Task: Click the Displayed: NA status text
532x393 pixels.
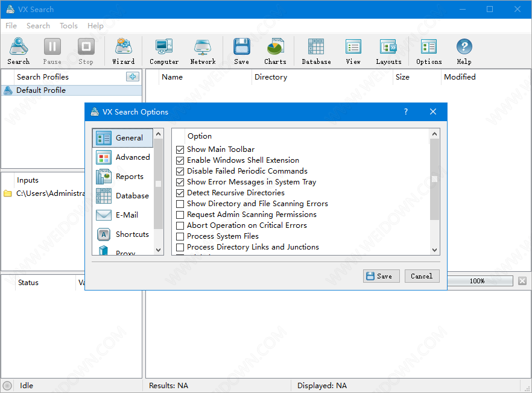Action: [322, 386]
